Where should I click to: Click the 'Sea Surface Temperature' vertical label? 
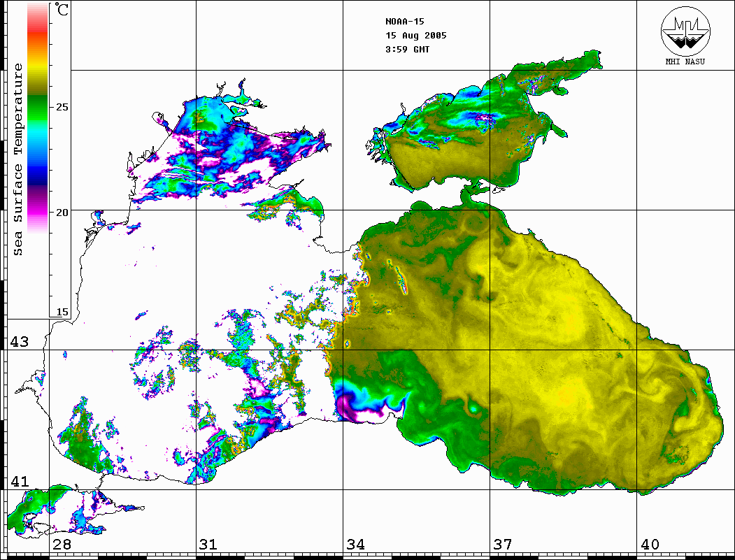coord(17,159)
